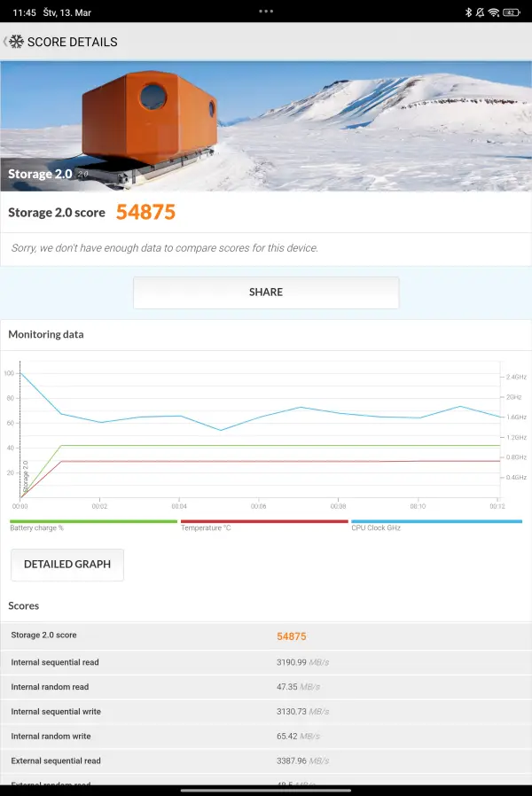Select the Internal sequential write row
532x796 pixels.
[x=266, y=712]
